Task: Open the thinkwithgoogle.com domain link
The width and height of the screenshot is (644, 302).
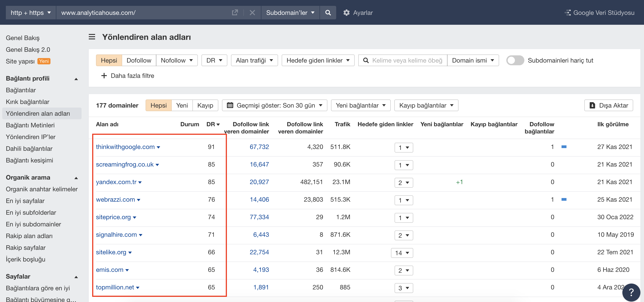Action: point(125,147)
